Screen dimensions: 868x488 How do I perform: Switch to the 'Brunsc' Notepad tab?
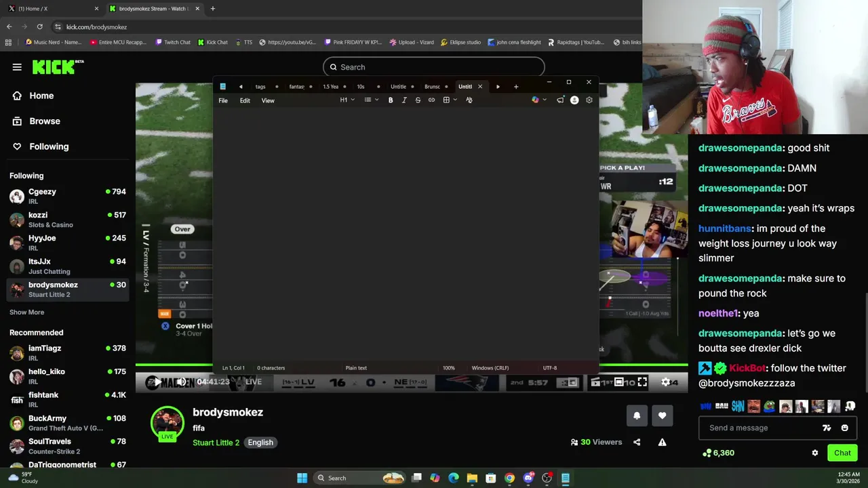click(436, 87)
